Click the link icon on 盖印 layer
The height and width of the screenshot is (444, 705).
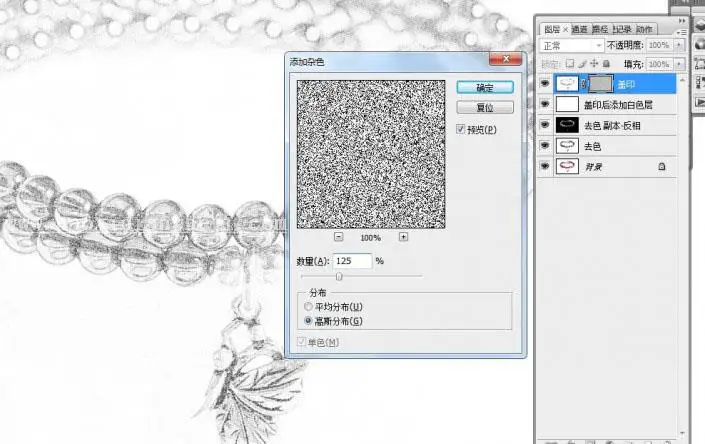click(584, 84)
